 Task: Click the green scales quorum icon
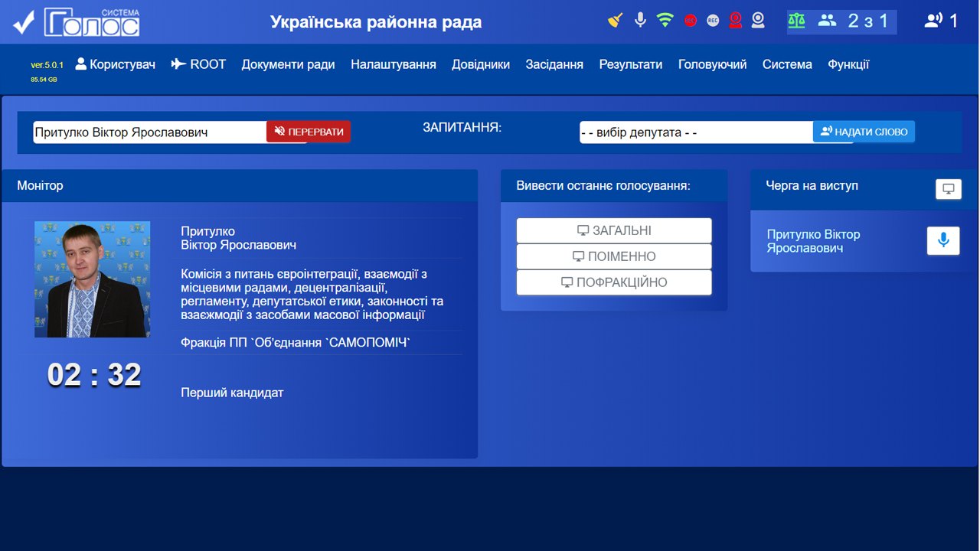pyautogui.click(x=796, y=21)
